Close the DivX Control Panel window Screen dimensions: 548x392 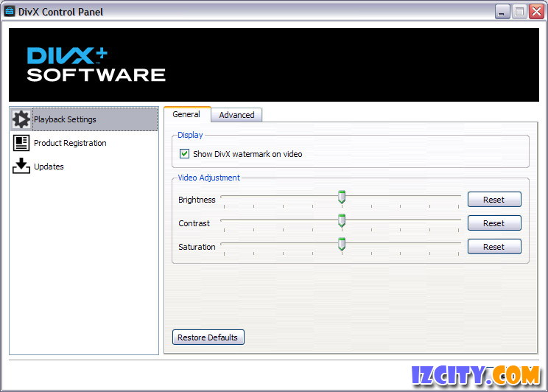536,12
